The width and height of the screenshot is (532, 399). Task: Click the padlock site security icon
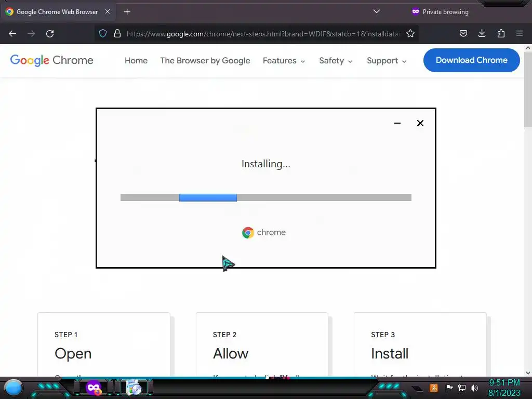pyautogui.click(x=117, y=33)
